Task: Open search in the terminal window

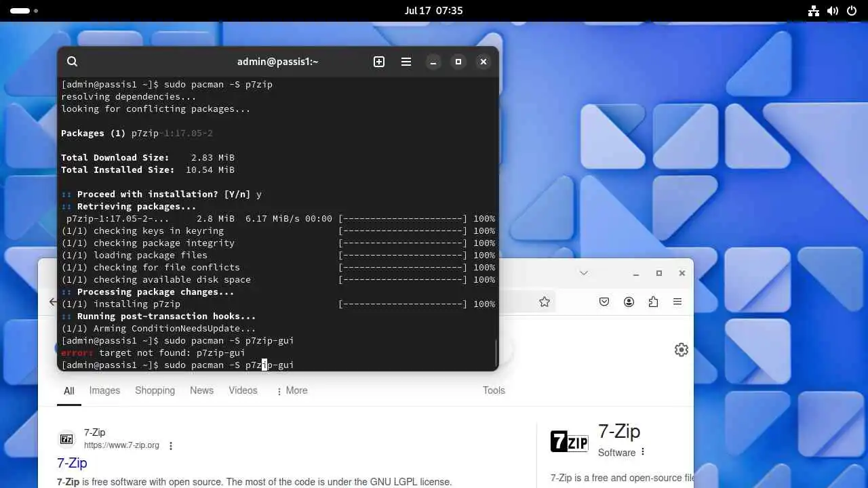Action: point(73,62)
